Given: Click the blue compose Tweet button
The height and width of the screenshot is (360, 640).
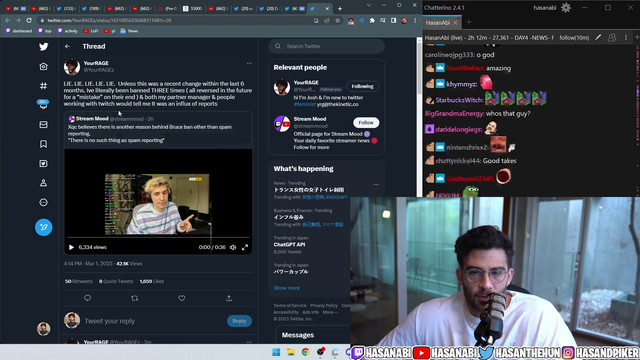Looking at the screenshot, I should 44,227.
